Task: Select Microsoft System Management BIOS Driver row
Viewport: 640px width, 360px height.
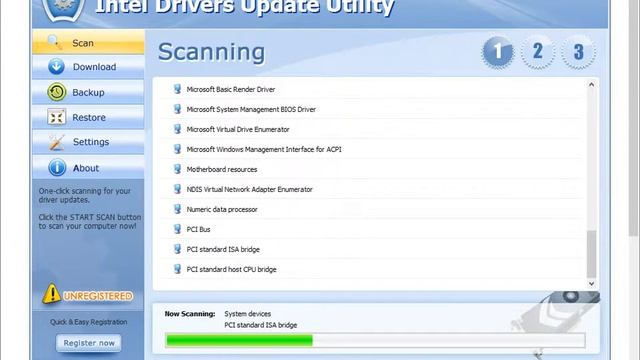Action: [x=371, y=109]
